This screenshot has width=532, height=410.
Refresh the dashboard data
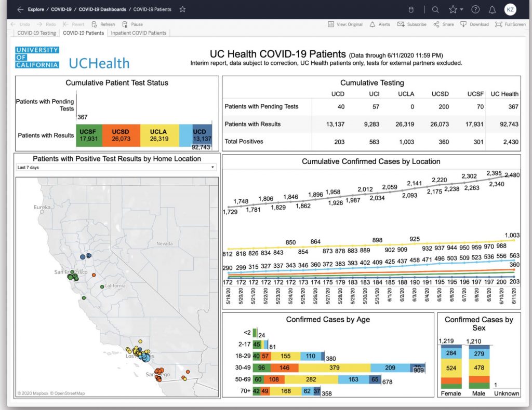[103, 24]
